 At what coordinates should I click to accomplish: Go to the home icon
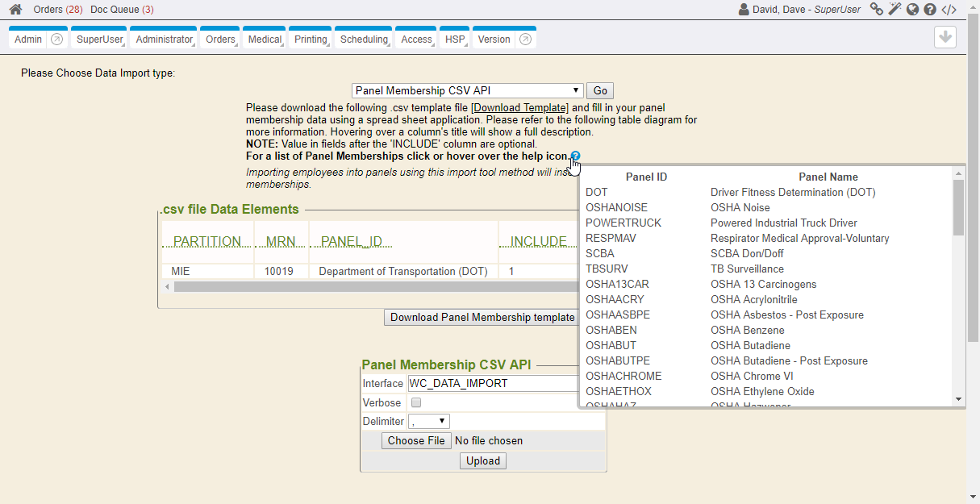[15, 10]
